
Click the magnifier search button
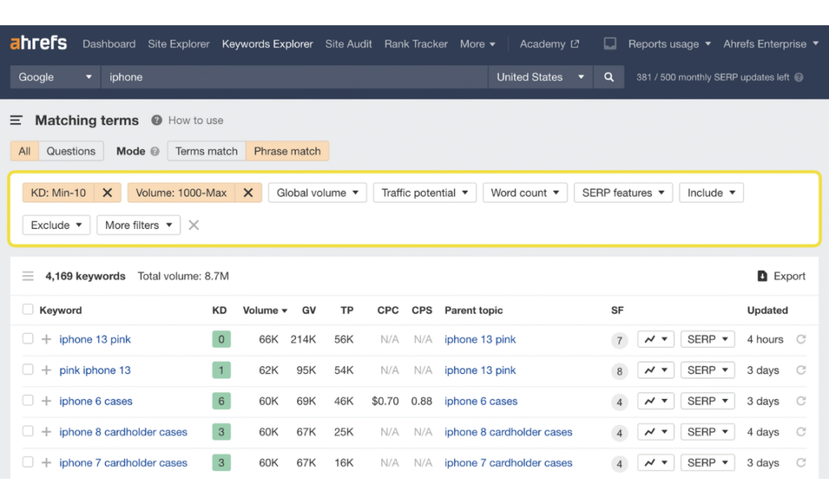(x=609, y=77)
